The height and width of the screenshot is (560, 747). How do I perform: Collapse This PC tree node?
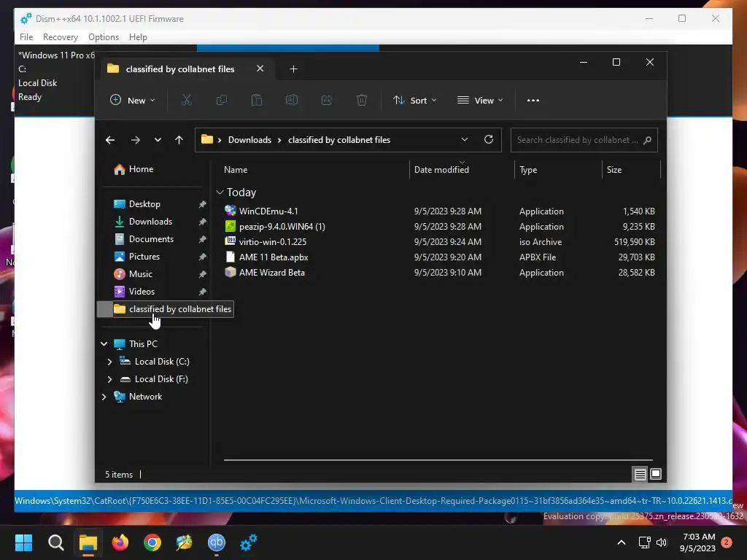[x=104, y=344]
